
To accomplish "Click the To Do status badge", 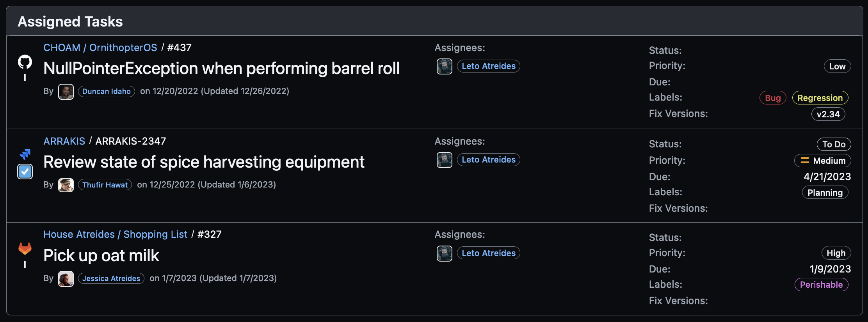I will click(834, 144).
